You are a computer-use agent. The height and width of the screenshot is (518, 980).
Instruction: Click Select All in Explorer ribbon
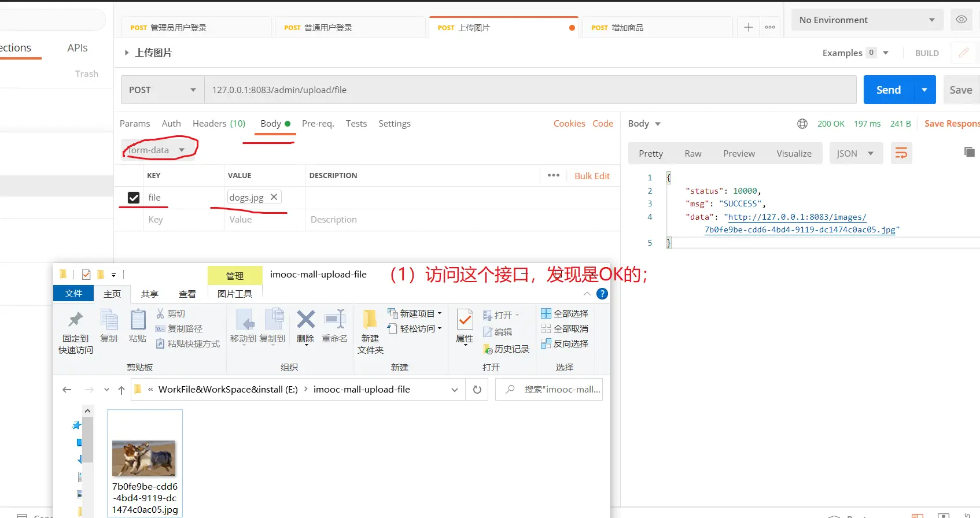point(565,313)
